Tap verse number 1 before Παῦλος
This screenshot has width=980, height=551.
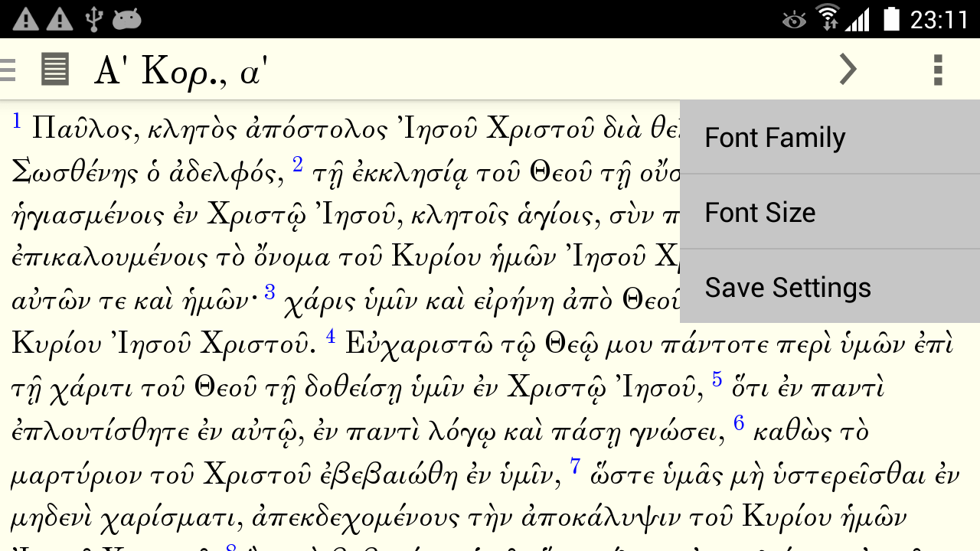pyautogui.click(x=17, y=121)
